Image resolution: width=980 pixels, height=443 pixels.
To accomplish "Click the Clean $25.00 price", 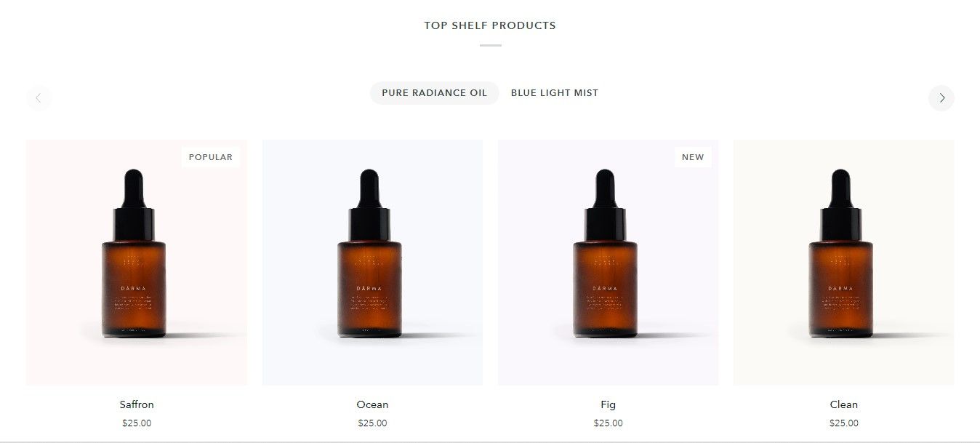I will pos(843,423).
